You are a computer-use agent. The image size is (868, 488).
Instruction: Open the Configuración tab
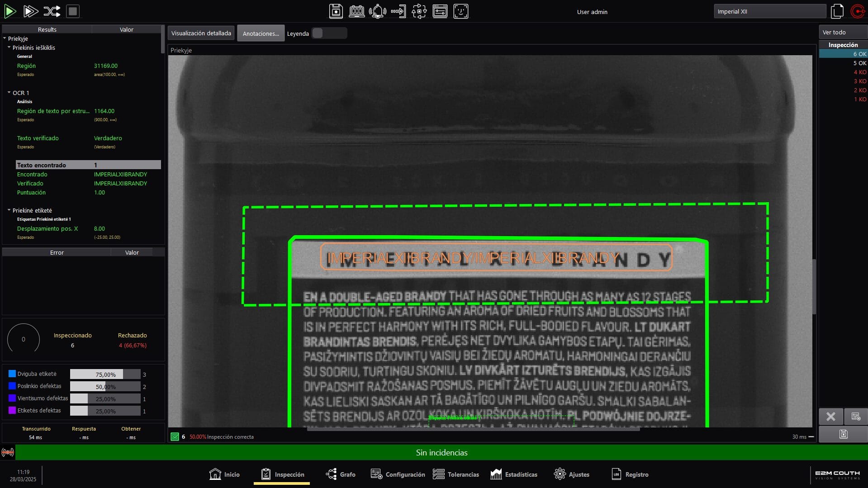point(398,474)
